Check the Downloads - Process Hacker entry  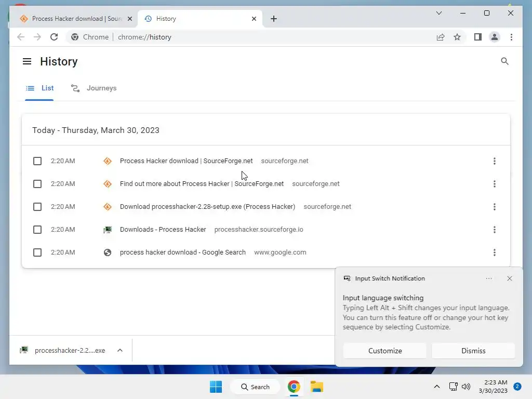37,230
